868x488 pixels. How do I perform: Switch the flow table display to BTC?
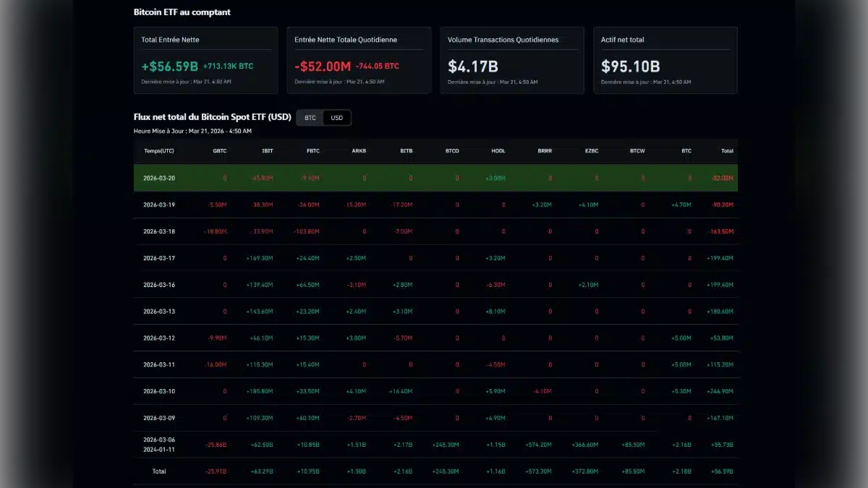pos(309,117)
